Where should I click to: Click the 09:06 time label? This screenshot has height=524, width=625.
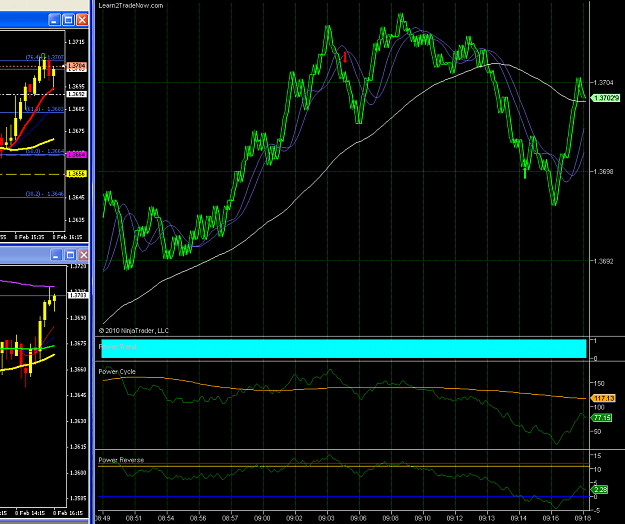pyautogui.click(x=358, y=518)
